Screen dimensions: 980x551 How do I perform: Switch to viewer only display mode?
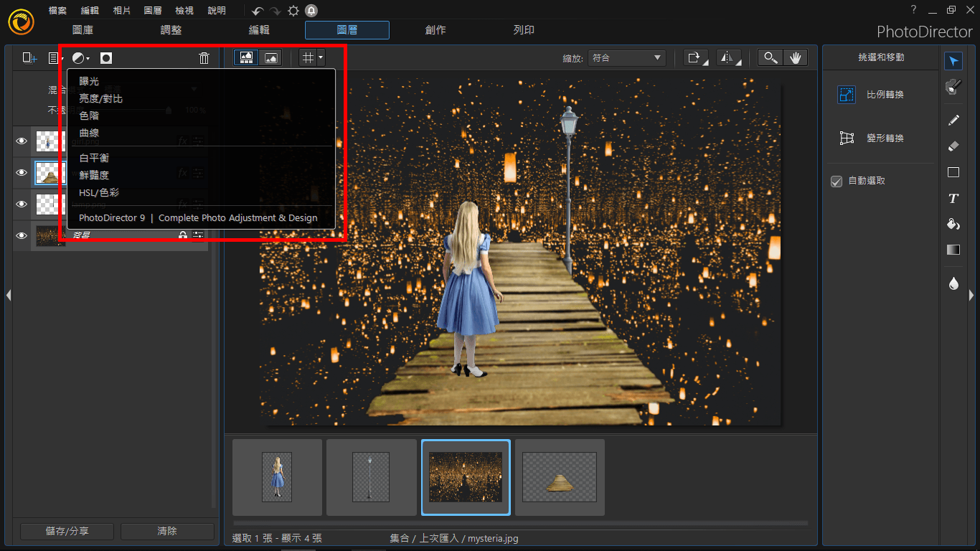pyautogui.click(x=271, y=58)
